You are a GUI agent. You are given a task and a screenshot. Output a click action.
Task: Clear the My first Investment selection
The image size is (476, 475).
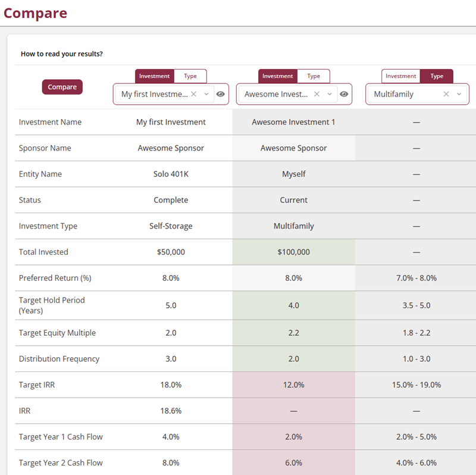click(x=194, y=94)
